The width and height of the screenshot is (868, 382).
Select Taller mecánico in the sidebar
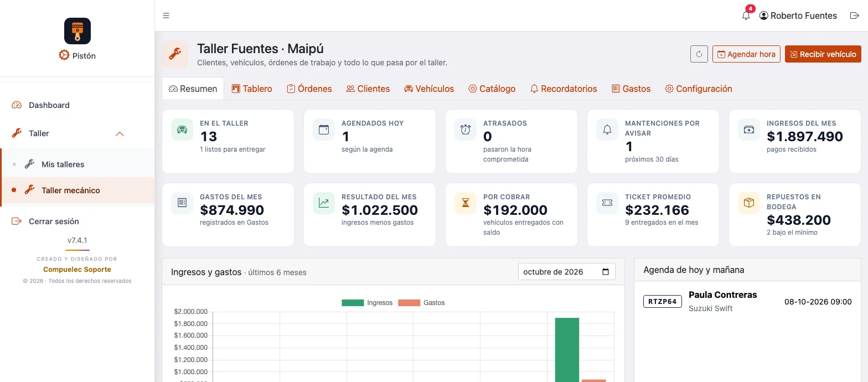77,190
